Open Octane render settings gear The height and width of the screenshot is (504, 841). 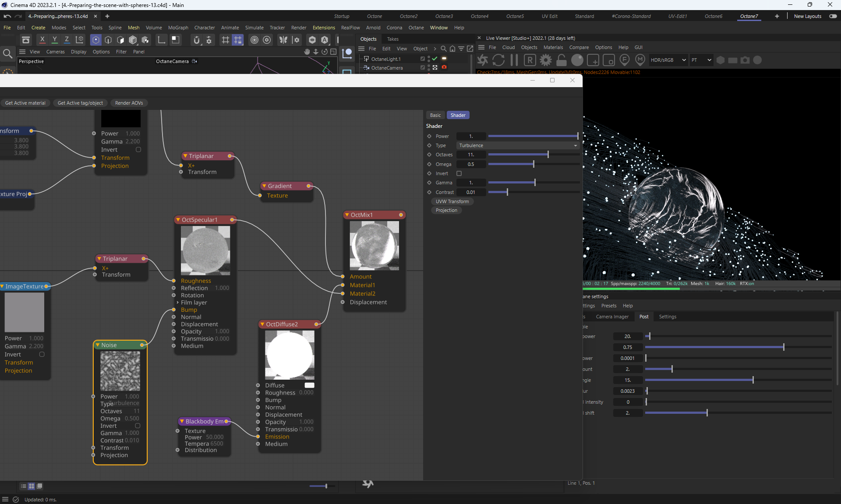coord(546,60)
